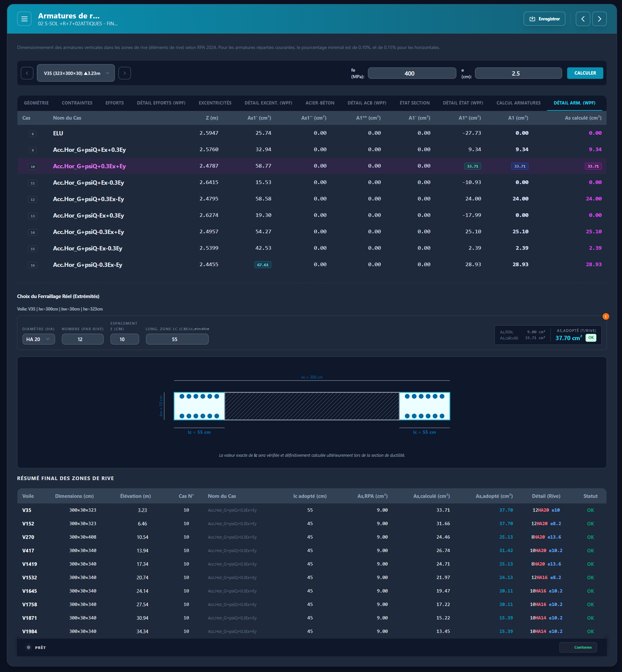The height and width of the screenshot is (672, 622).
Task: Click the orange alert badge above As,adopté
Action: tap(606, 317)
